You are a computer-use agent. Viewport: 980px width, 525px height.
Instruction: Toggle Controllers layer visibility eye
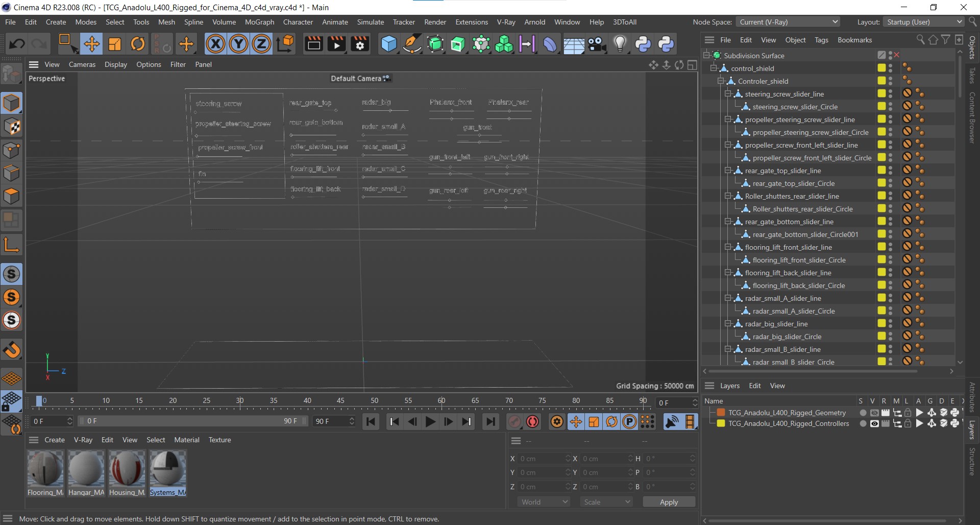pos(874,424)
